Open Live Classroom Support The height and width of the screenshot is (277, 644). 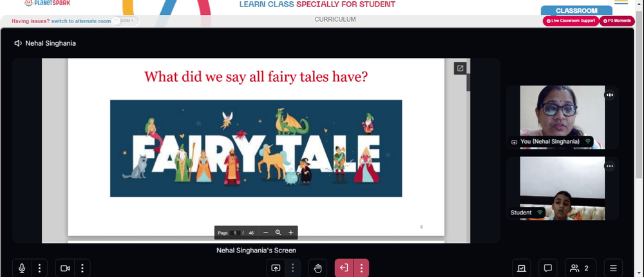point(571,21)
